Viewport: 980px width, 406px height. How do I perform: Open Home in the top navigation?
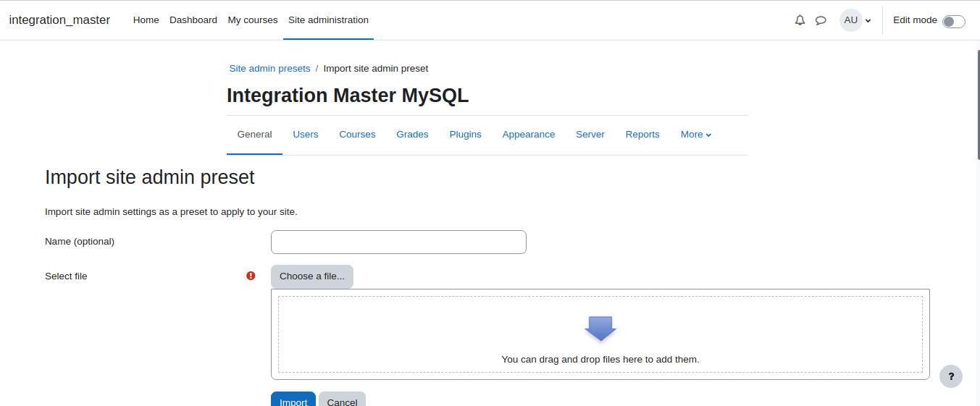pos(146,20)
